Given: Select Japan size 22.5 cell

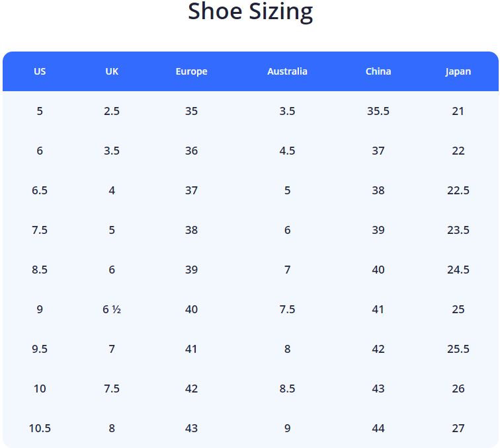Looking at the screenshot, I should coord(458,190).
